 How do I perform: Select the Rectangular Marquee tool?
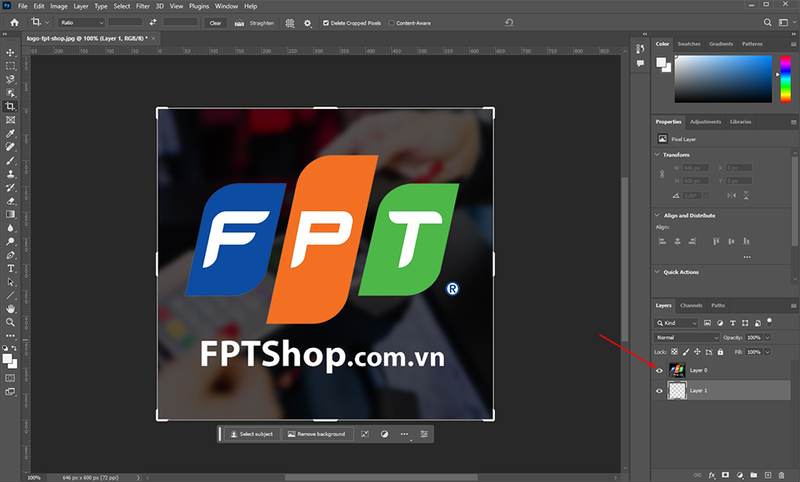tap(10, 66)
